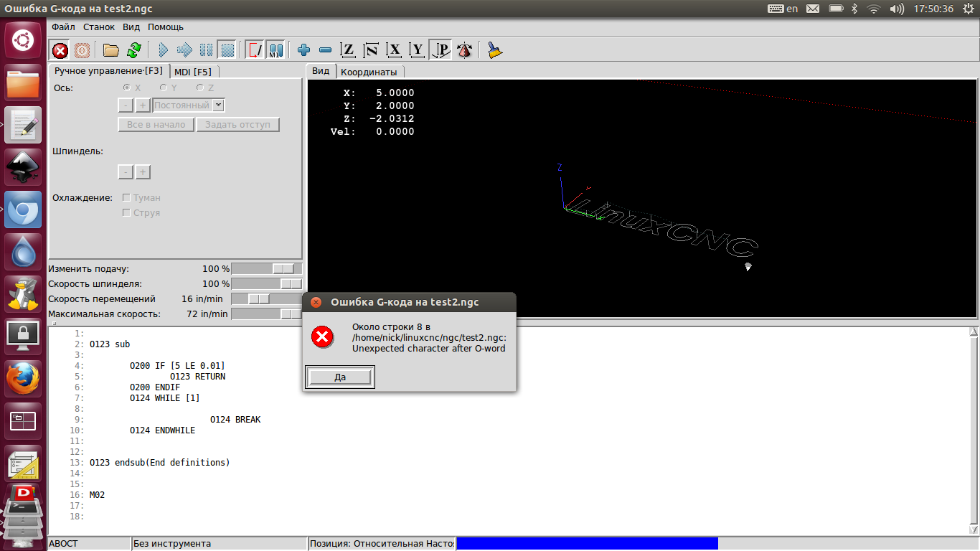Click the axis jog minus button
The image size is (980, 551).
[x=125, y=105]
